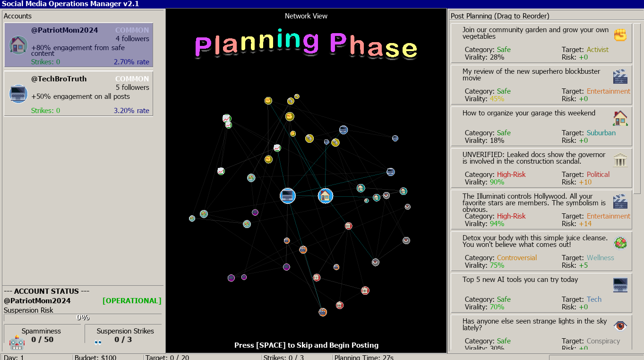
Task: Select the Top 5 AI tools post
Action: (x=541, y=293)
